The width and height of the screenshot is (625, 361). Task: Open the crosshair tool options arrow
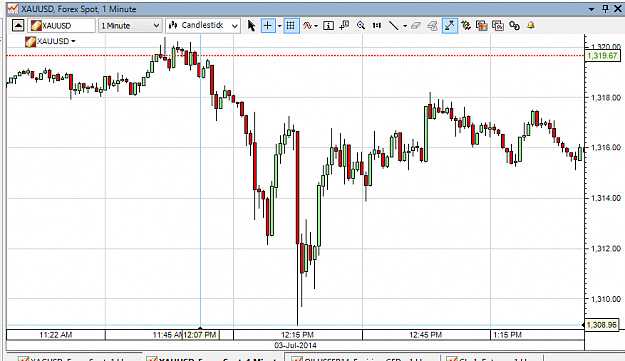[279, 26]
